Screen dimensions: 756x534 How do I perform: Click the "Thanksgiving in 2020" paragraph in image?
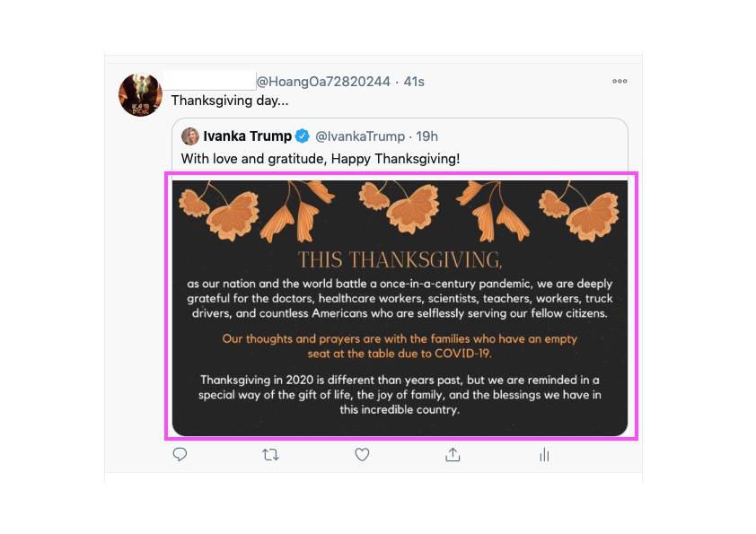coord(400,395)
